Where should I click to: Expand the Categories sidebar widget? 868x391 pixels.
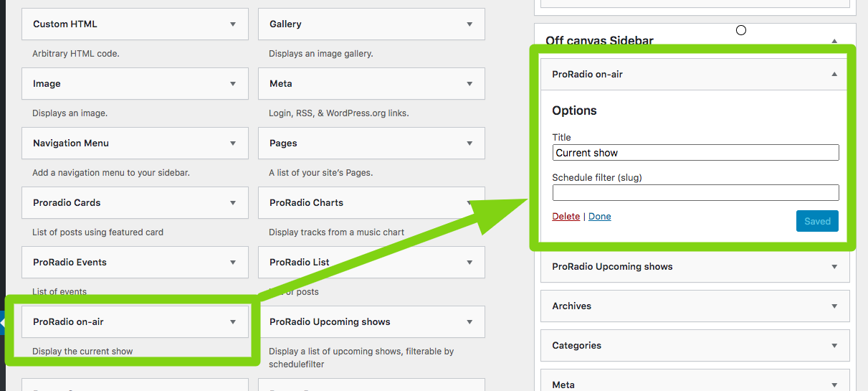pyautogui.click(x=834, y=346)
